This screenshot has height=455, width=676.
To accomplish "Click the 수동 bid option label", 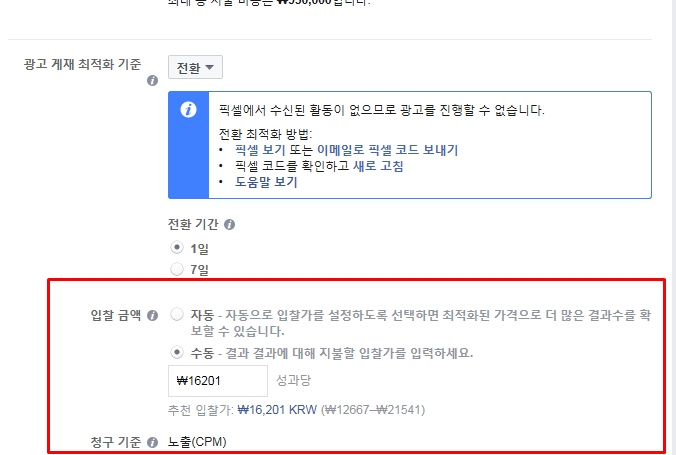I will pyautogui.click(x=202, y=353).
